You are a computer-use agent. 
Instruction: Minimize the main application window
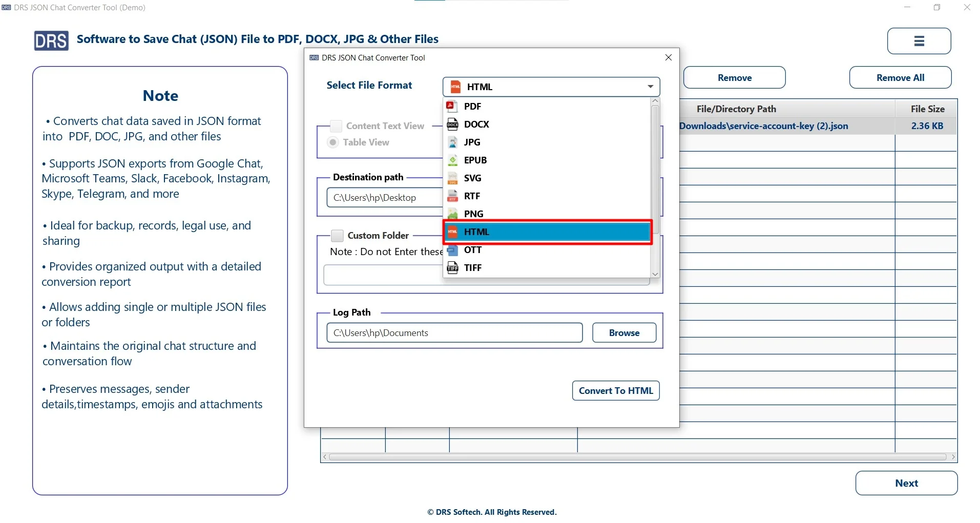[x=907, y=7]
